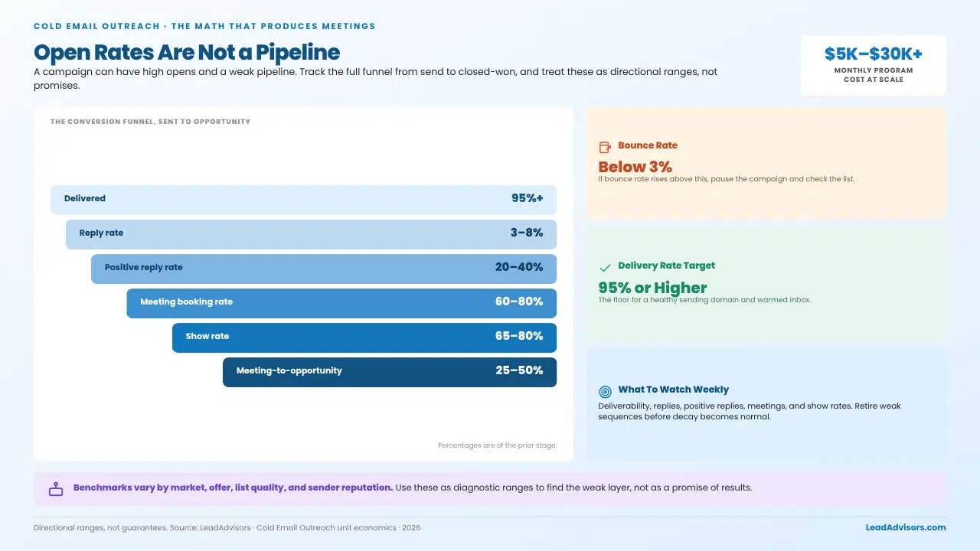Select the Positive reply rate funnel bar
This screenshot has width=980, height=551.
point(324,269)
